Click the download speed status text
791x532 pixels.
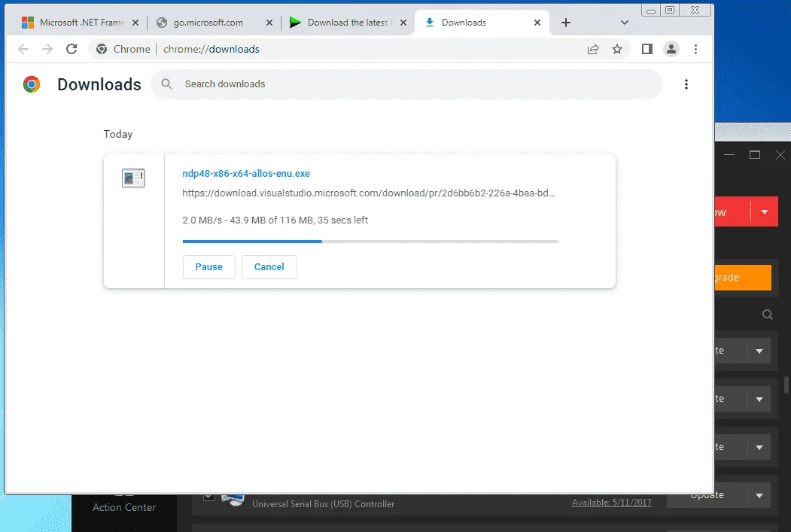(275, 220)
